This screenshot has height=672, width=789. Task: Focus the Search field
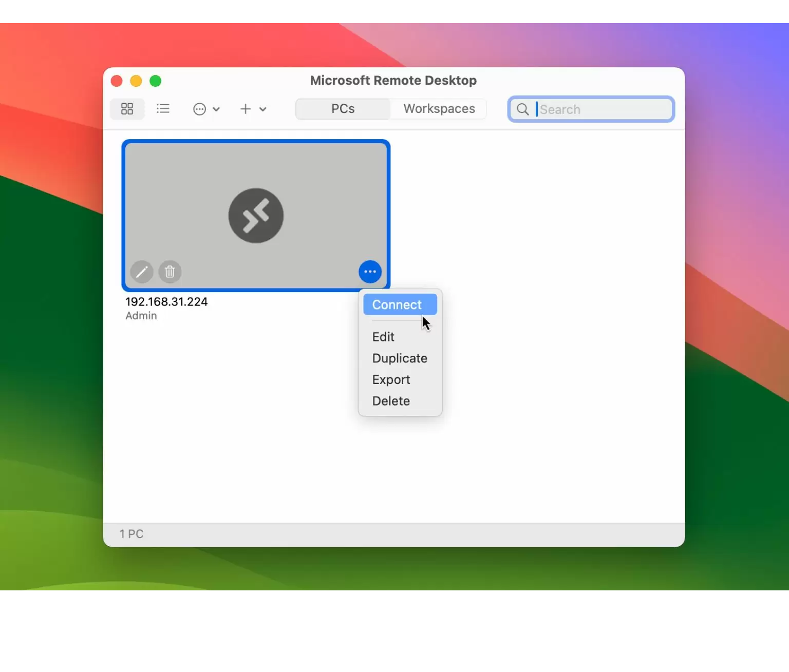point(591,109)
